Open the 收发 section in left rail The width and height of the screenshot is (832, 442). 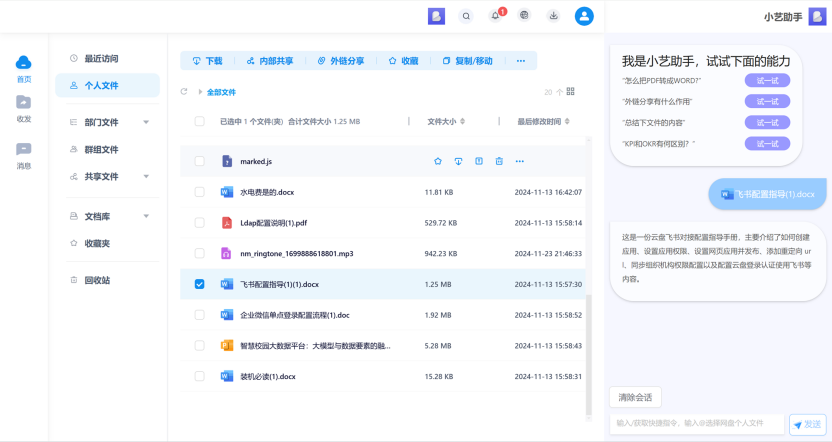tap(24, 108)
